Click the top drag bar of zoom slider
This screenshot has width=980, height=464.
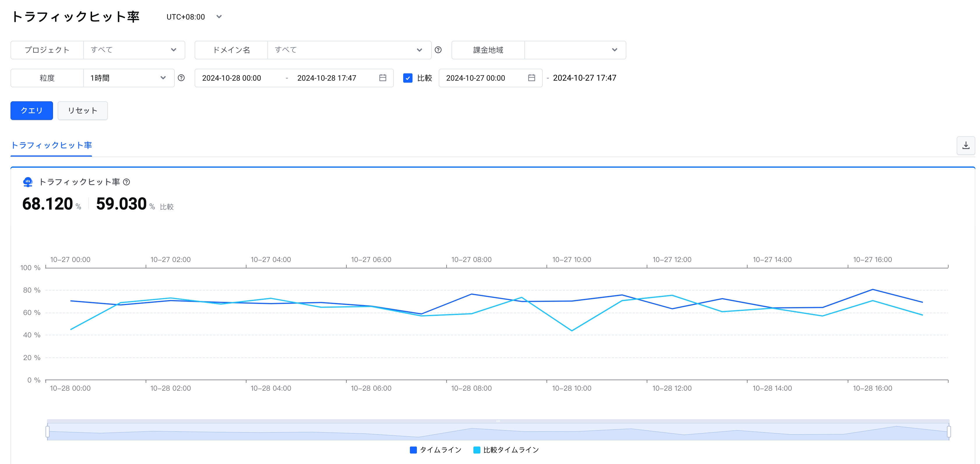point(498,421)
